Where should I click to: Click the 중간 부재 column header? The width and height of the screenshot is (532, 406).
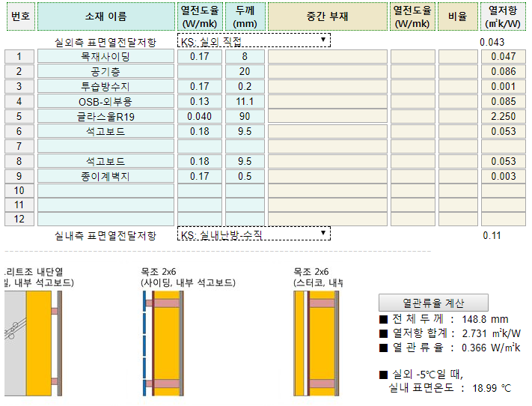(327, 16)
